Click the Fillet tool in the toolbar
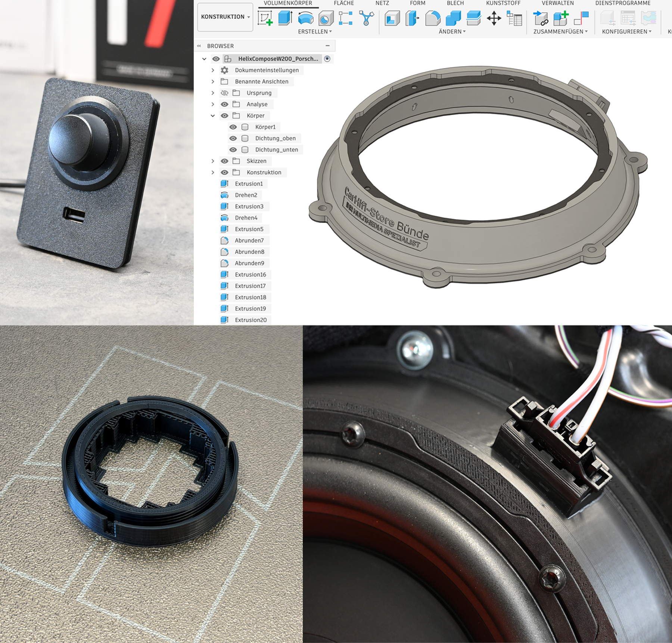 pyautogui.click(x=433, y=18)
